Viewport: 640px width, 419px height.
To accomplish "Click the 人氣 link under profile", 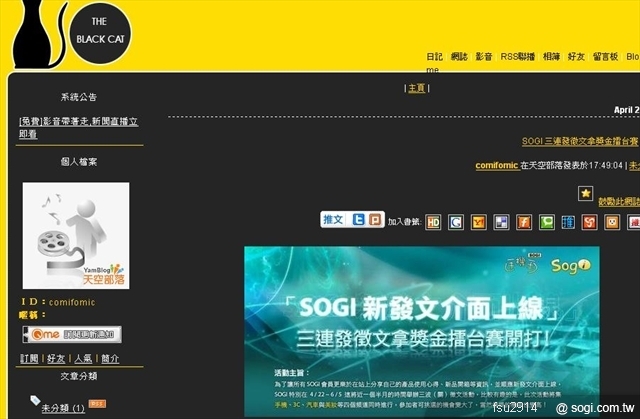I will pos(83,359).
